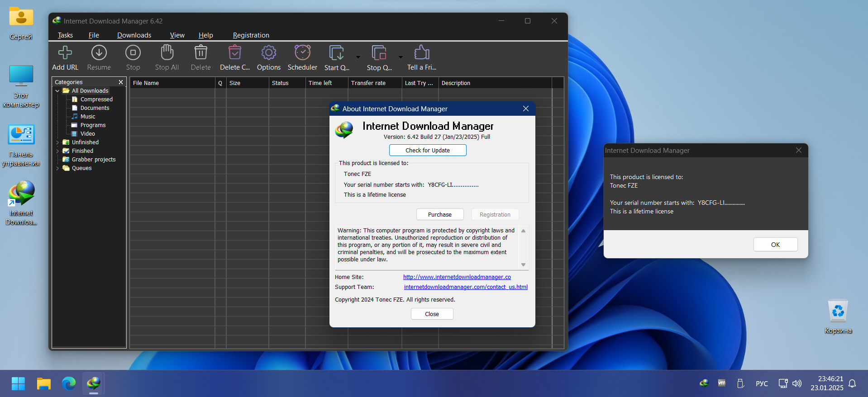Open the View menu
The image size is (868, 397).
177,35
